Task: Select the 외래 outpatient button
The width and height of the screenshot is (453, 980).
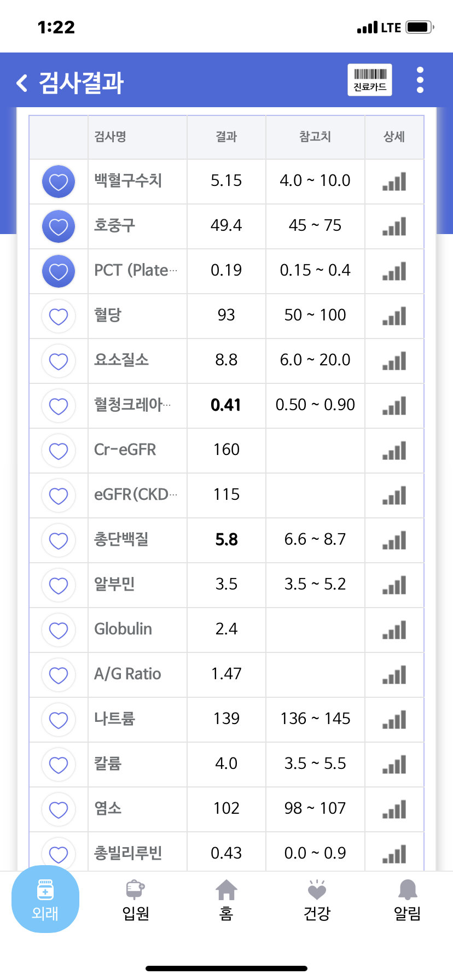Action: click(45, 899)
